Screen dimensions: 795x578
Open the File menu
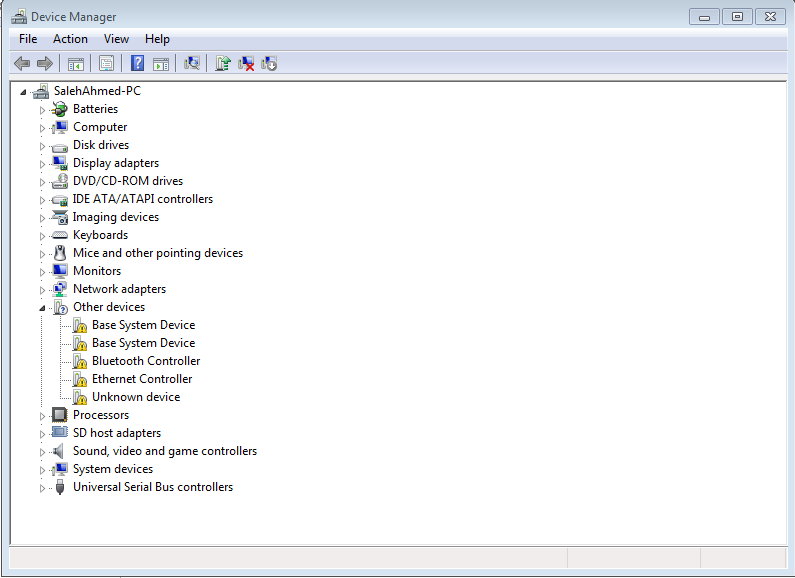[x=28, y=39]
